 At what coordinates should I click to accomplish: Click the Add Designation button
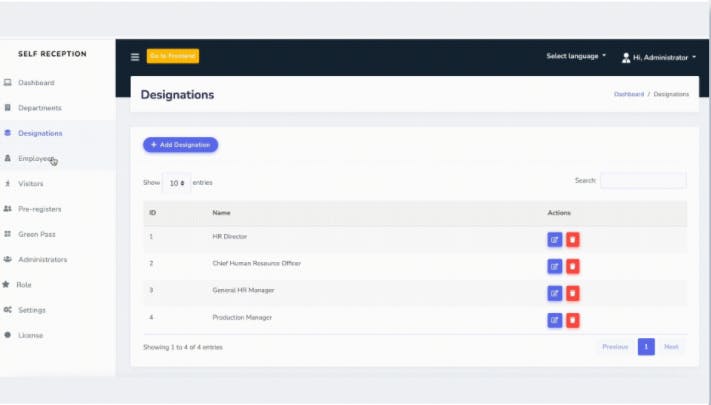[180, 145]
